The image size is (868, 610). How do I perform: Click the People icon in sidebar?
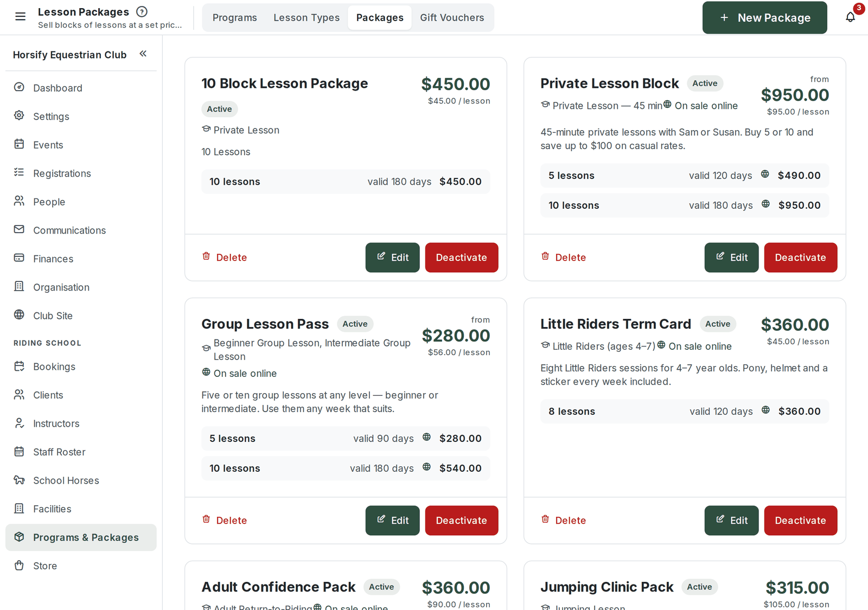tap(19, 201)
